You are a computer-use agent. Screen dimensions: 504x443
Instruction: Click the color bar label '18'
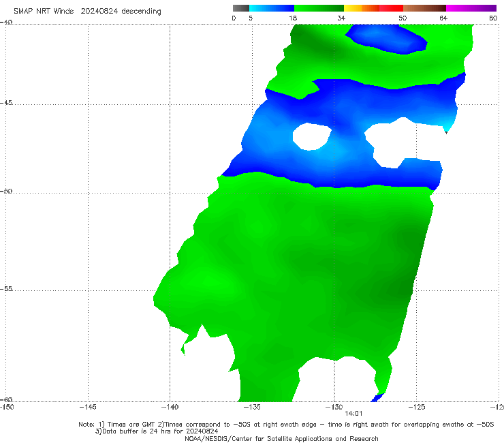(x=293, y=18)
